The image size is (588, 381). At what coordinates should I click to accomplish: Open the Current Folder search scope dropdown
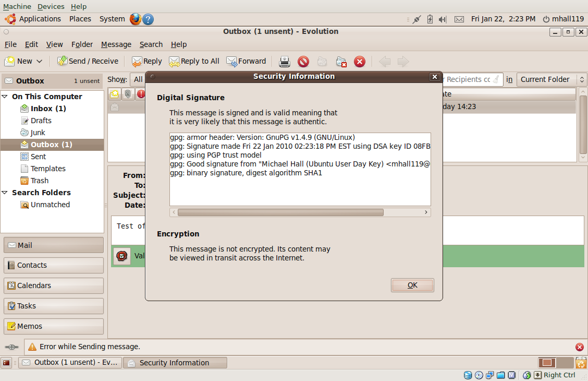pos(552,79)
